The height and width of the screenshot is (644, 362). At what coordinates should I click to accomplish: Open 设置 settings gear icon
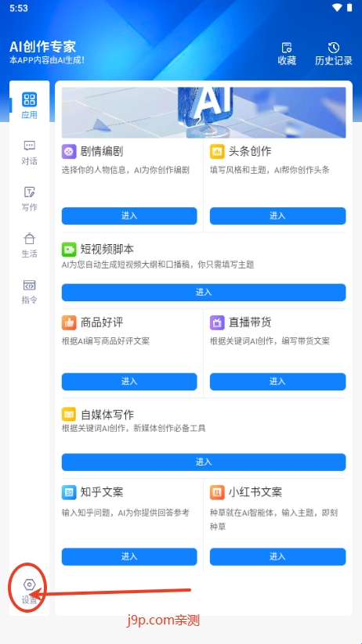pos(29,585)
